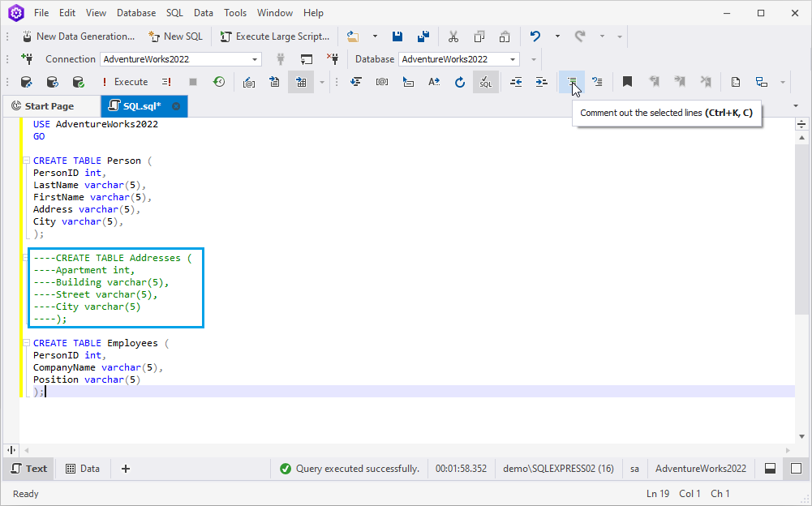Screen dimensions: 812x506
Task: Click the Execute button
Action: coord(125,82)
